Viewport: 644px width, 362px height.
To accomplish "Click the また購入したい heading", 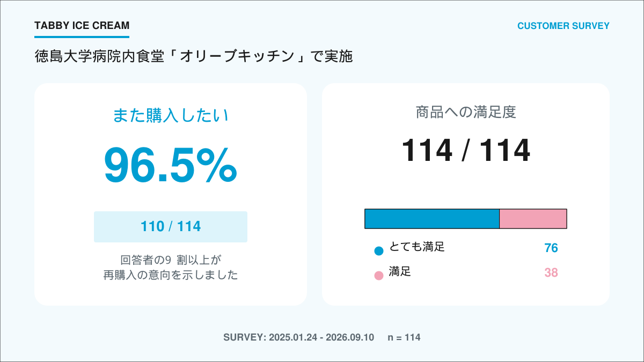I will point(171,115).
